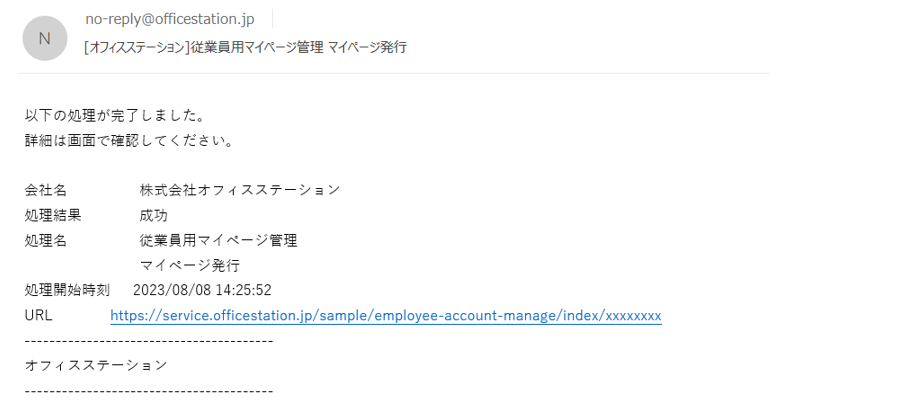Click the vertical divider beside sender address
This screenshot has width=906, height=405.
coord(272,19)
